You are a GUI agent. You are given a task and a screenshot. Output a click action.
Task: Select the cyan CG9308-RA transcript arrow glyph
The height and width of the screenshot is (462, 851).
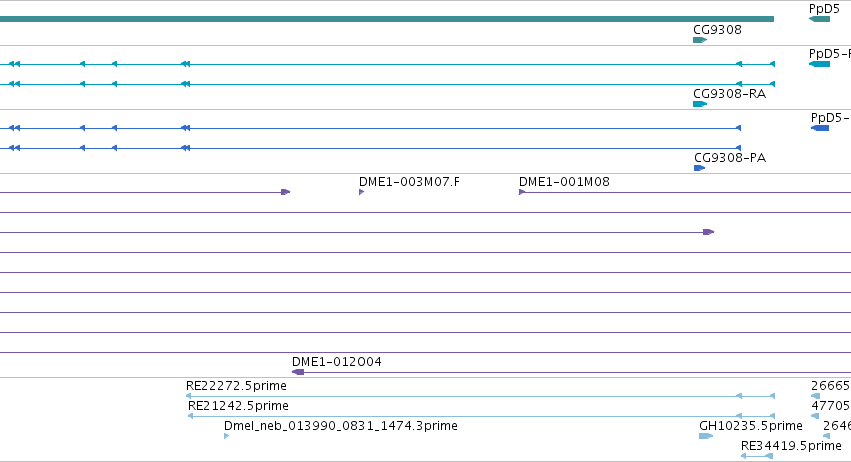tap(700, 104)
